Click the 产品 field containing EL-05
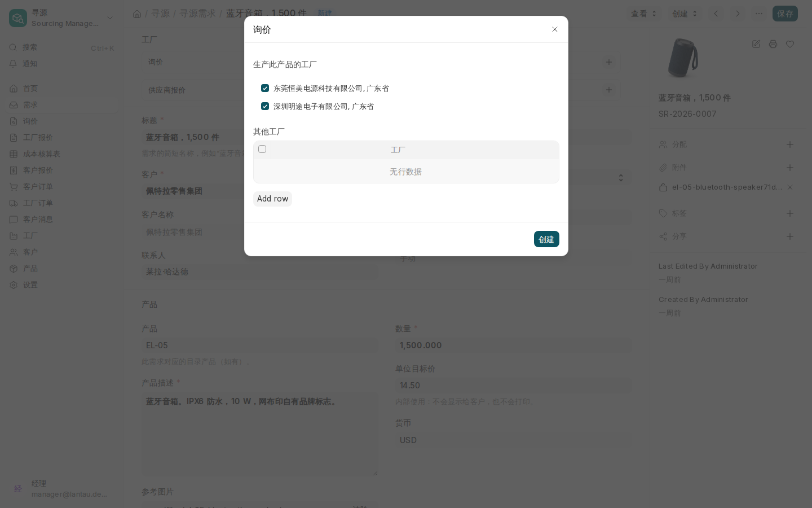This screenshot has width=812, height=508. pos(259,345)
